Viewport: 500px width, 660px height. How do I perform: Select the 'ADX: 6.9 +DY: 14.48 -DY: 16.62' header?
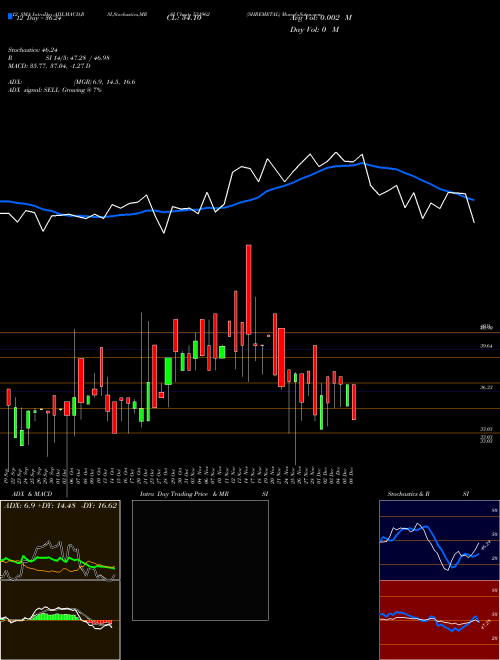click(x=60, y=505)
